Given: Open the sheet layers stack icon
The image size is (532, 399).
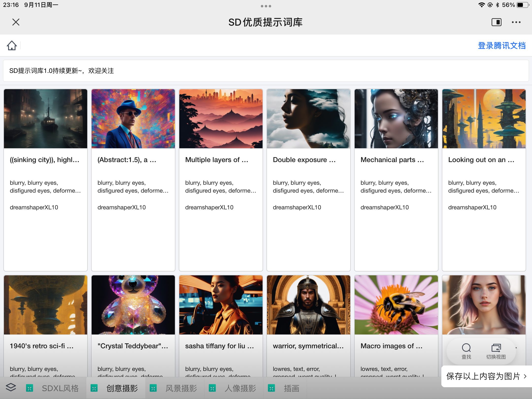Looking at the screenshot, I should point(11,388).
